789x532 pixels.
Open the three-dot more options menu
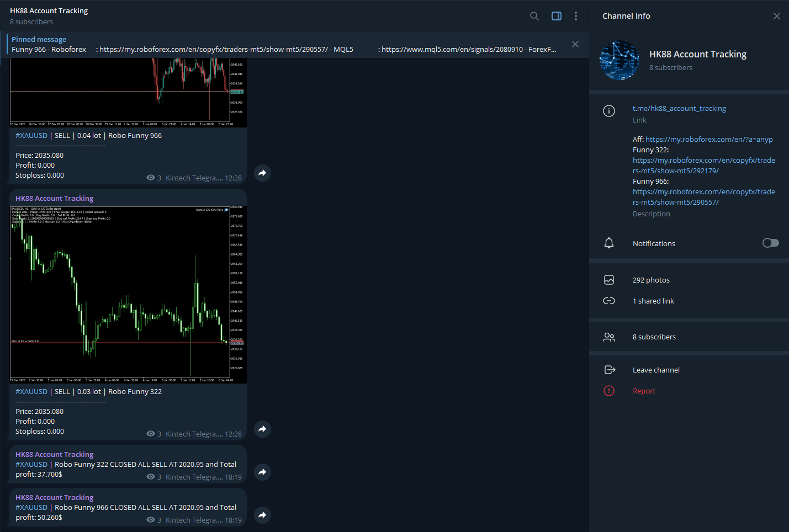[x=576, y=16]
